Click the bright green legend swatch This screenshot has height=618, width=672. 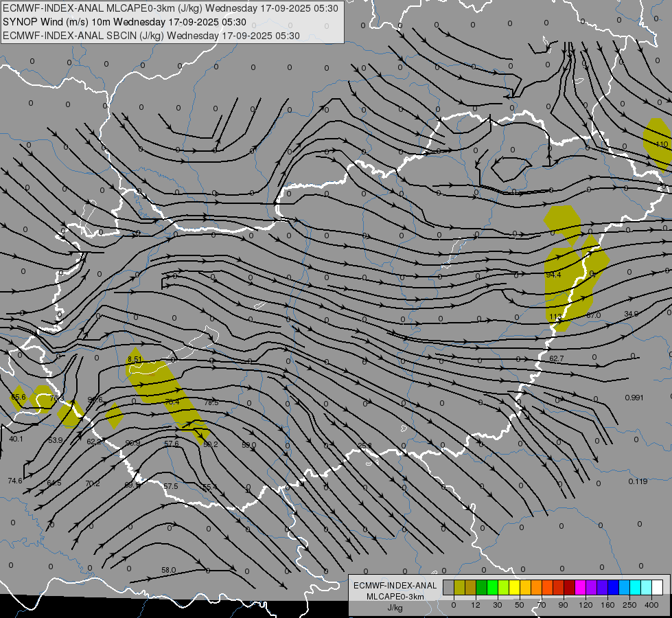(x=492, y=588)
